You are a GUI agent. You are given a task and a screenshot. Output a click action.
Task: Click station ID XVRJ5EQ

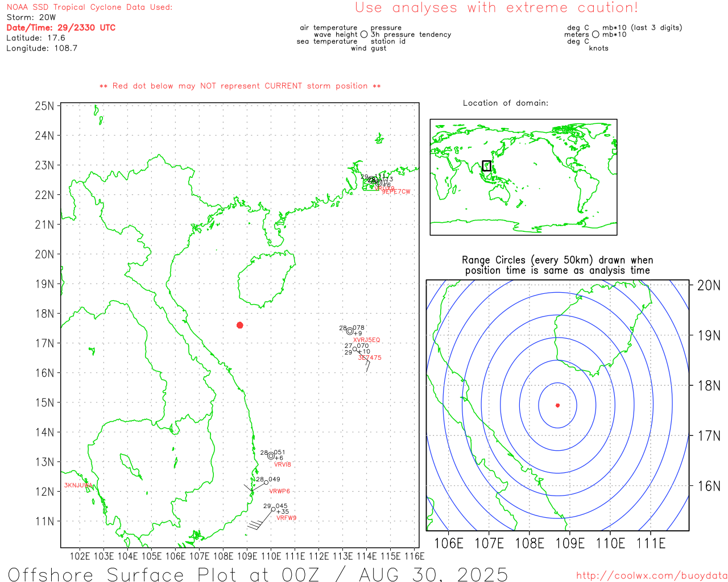coord(367,340)
